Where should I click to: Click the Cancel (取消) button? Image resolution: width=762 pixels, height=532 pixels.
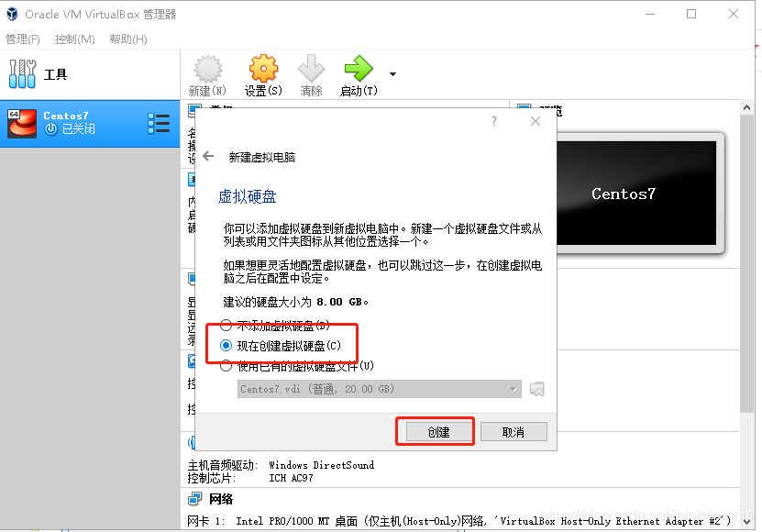pyautogui.click(x=514, y=432)
